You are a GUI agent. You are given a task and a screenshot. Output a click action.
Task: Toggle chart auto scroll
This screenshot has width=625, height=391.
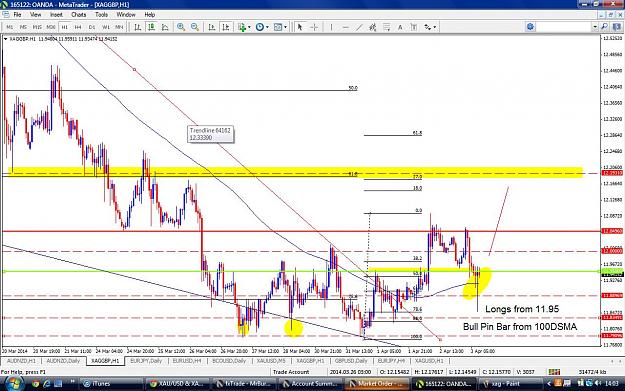pyautogui.click(x=212, y=27)
